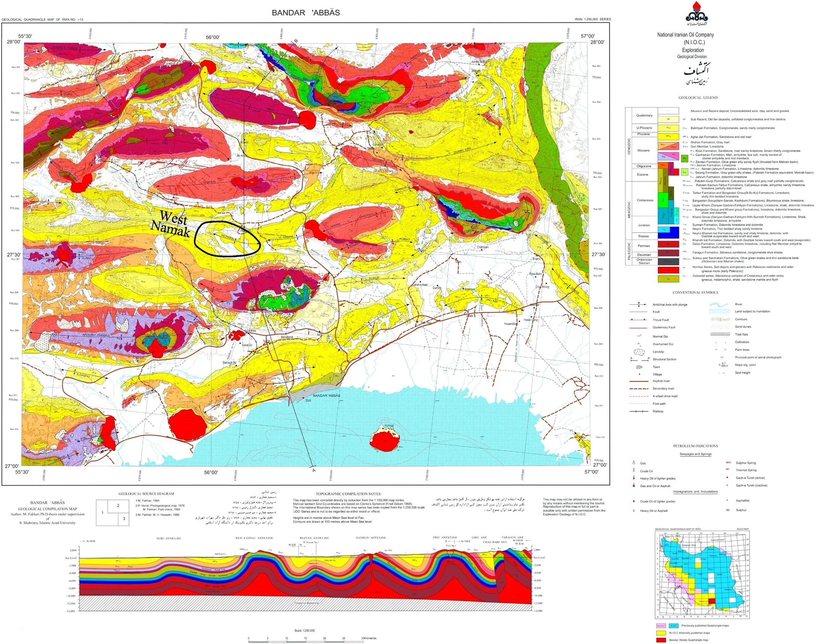This screenshot has width=818, height=644.
Task: Click the Thrust Fault legend symbol
Action: tap(638, 320)
